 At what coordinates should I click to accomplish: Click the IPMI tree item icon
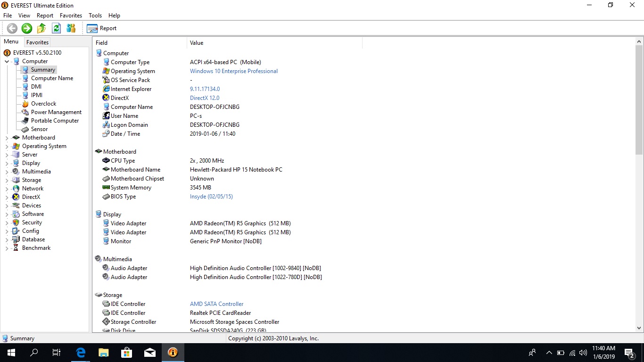pos(25,95)
